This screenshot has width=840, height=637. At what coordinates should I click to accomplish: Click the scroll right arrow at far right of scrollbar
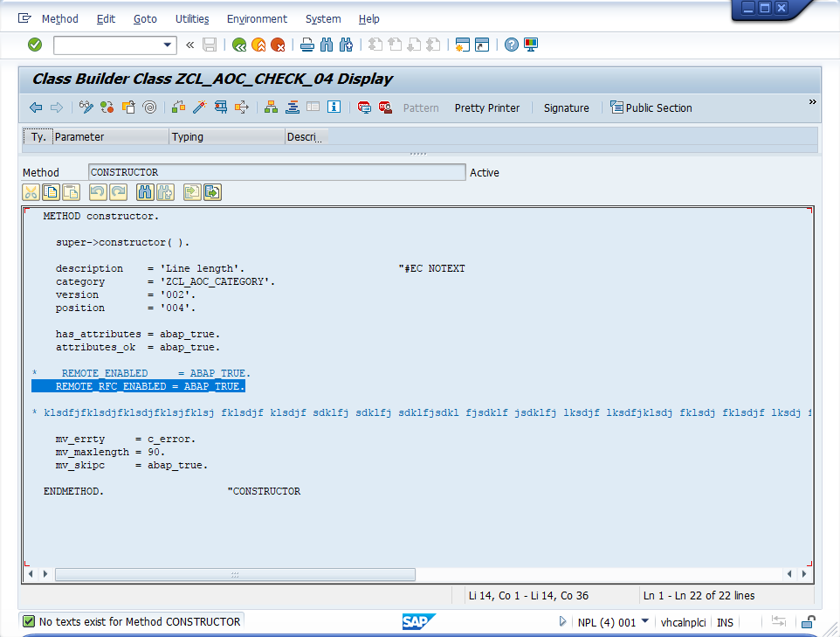click(803, 574)
